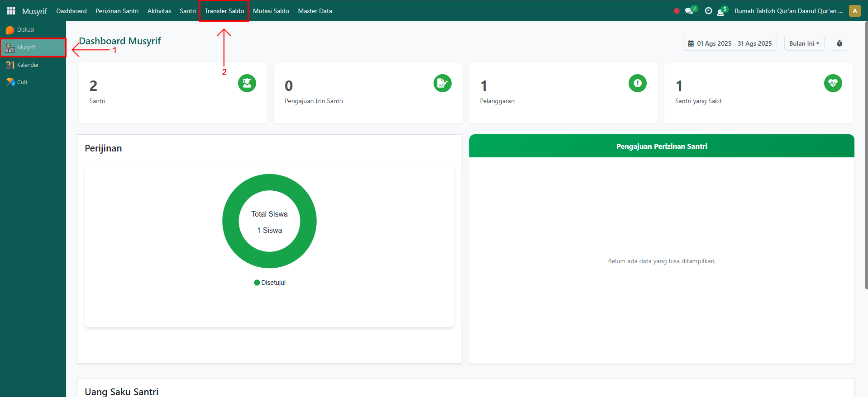Viewport: 868px width, 397px height.
Task: Click the clock activities icon in top bar
Action: tap(708, 11)
